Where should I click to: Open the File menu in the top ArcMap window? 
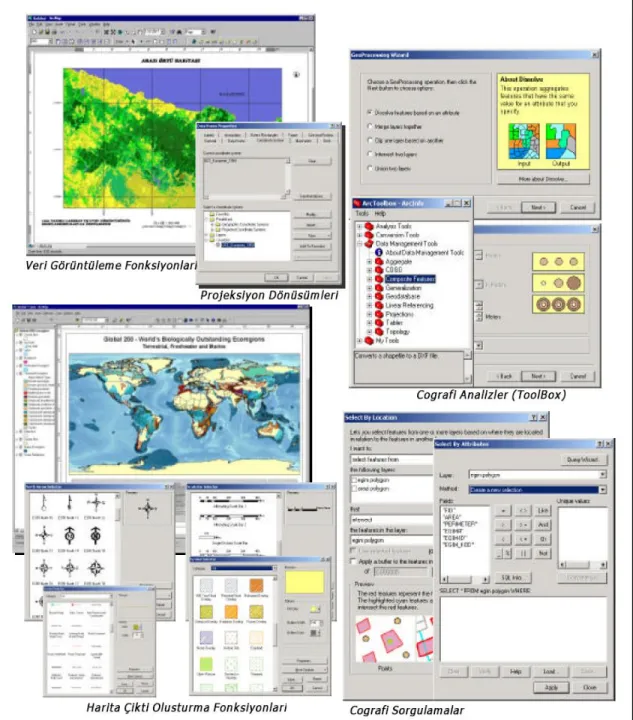tap(32, 24)
